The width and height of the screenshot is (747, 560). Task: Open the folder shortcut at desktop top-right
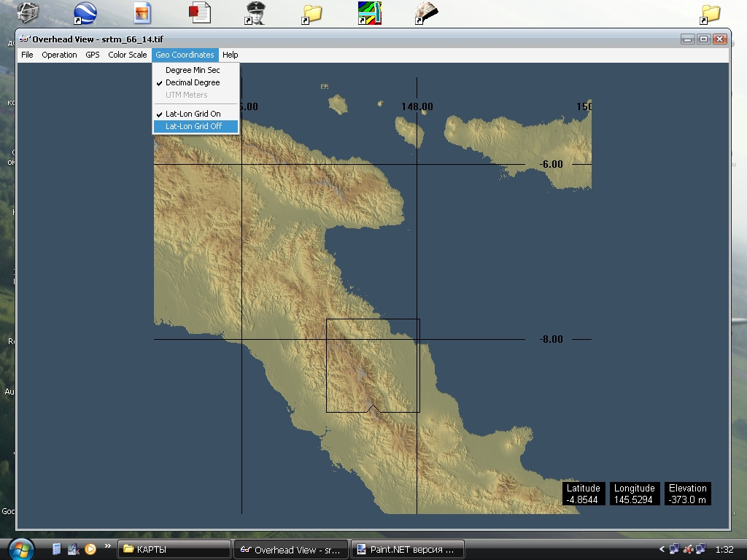(710, 13)
